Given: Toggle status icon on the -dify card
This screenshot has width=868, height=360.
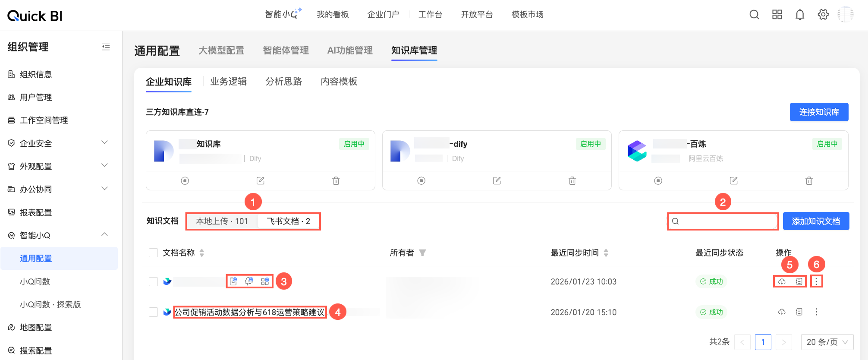Looking at the screenshot, I should 421,180.
